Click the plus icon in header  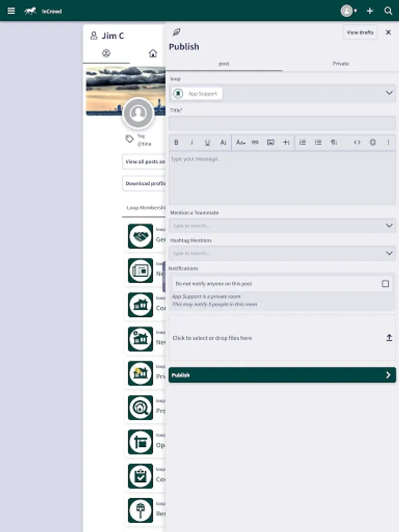click(370, 11)
